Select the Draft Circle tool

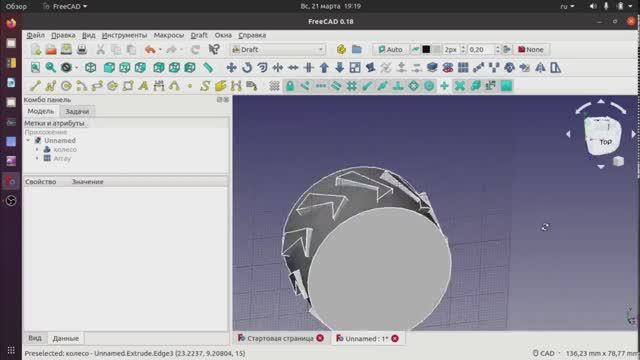[x=66, y=86]
